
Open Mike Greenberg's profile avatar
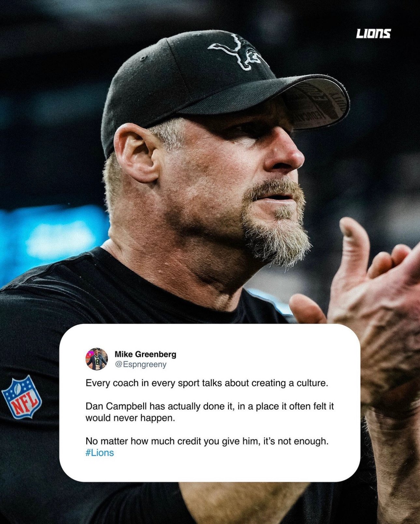click(x=97, y=359)
